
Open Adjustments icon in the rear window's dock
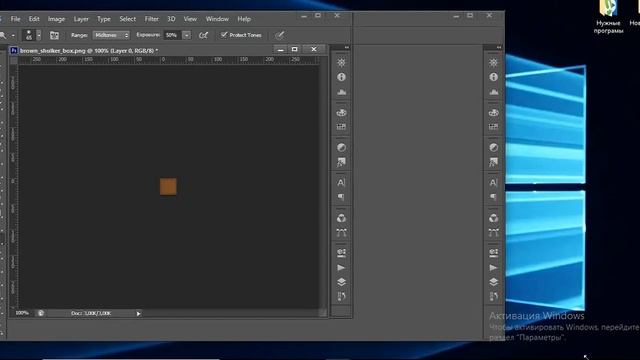[x=493, y=147]
